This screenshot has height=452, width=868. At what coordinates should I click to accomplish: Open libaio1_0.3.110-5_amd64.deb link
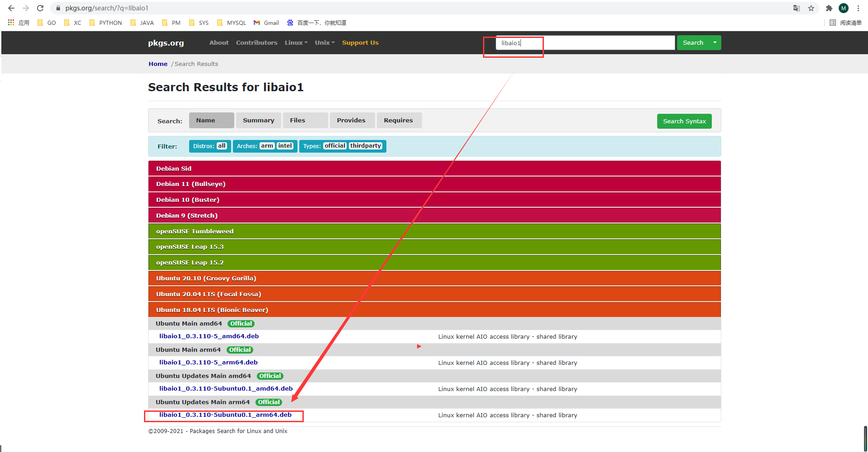click(x=209, y=336)
